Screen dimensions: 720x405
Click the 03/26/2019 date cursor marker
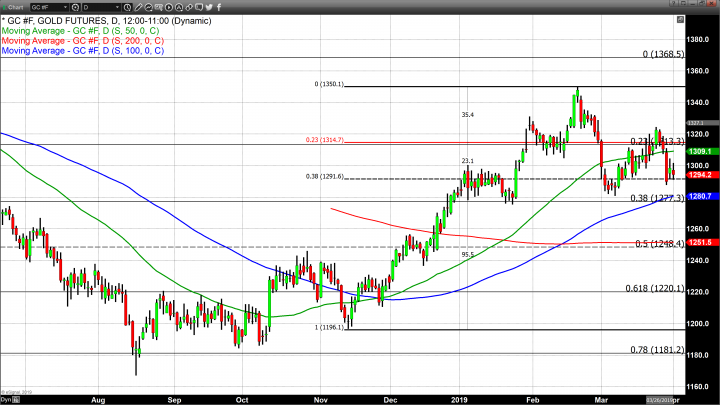659,400
